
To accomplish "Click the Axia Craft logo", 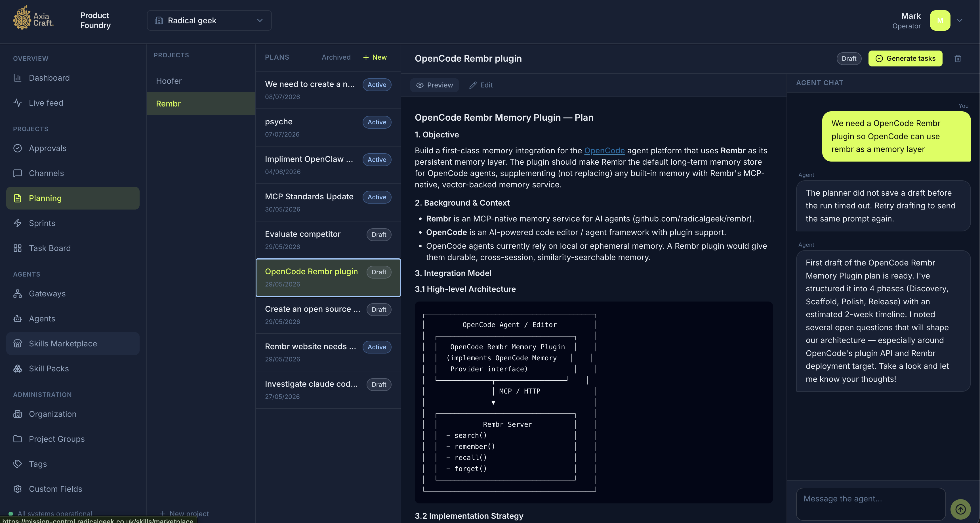I will 33,18.
